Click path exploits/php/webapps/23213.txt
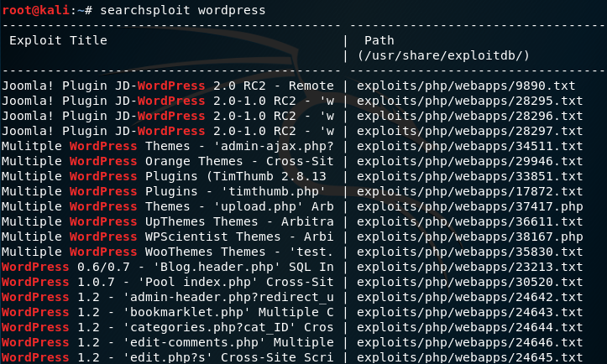This screenshot has height=364, width=607. tap(469, 267)
